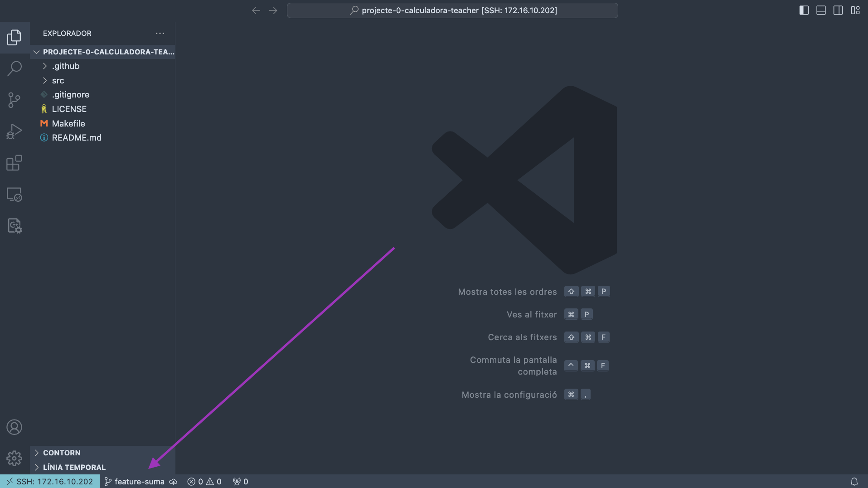
Task: Open Explorer more actions ellipsis
Action: pos(160,33)
